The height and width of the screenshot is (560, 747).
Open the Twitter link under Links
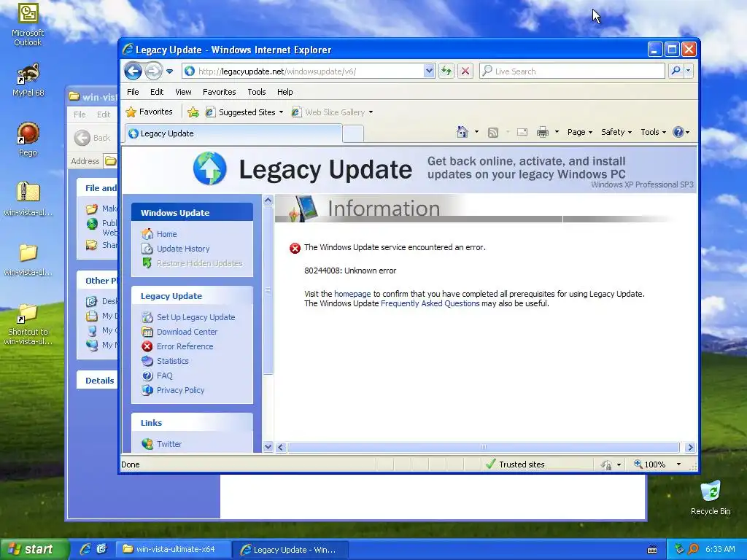(169, 444)
